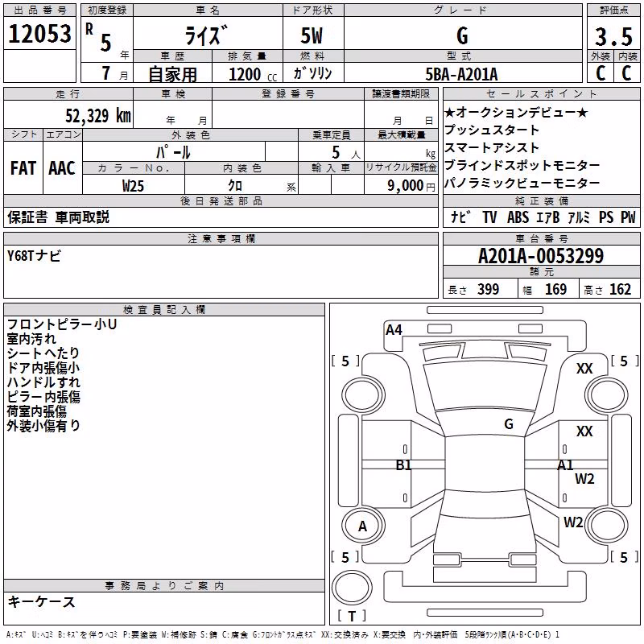Click the shift type FAT

(23, 168)
